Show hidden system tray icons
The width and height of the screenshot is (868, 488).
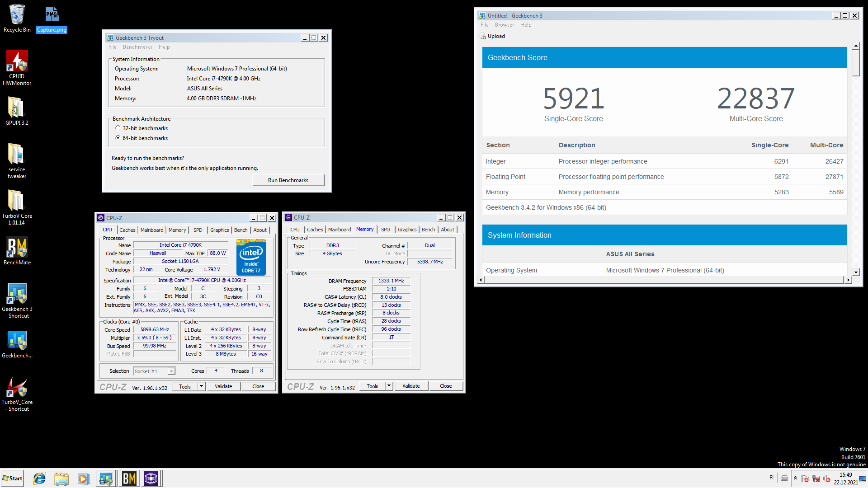(795, 478)
